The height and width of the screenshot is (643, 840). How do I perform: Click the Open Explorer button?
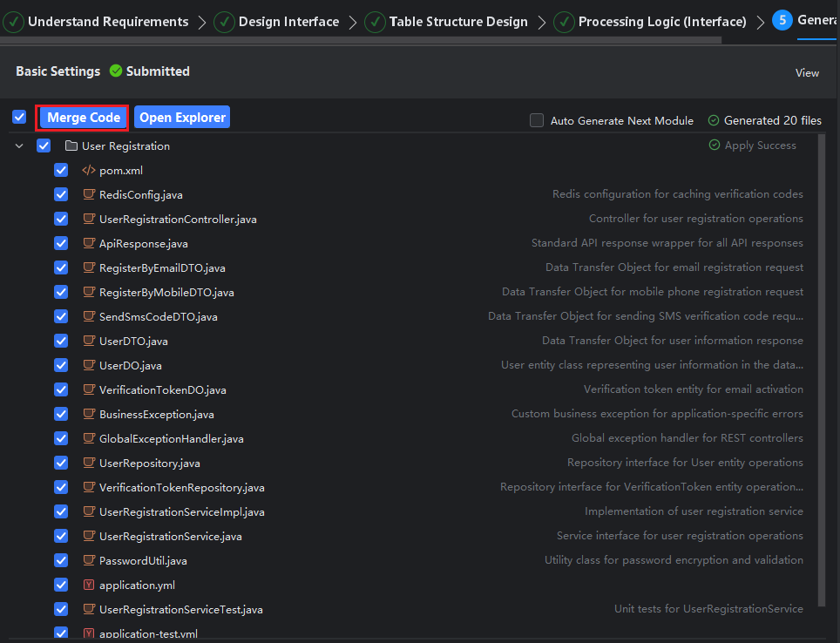182,118
